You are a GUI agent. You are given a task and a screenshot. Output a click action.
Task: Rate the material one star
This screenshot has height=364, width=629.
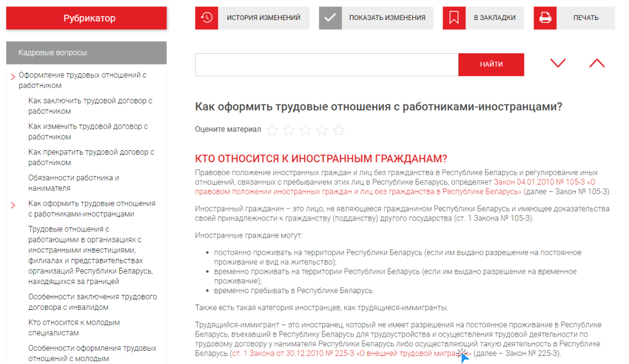(272, 130)
